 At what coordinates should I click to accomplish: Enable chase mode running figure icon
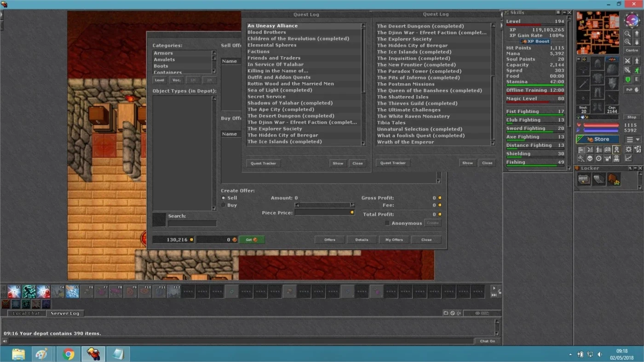(637, 70)
